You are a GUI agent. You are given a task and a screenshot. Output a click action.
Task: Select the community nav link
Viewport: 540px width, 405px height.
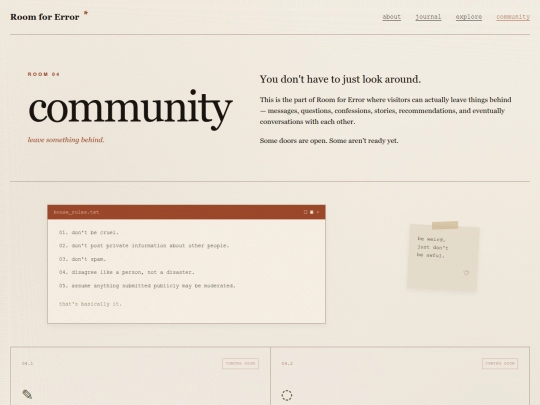tap(513, 17)
